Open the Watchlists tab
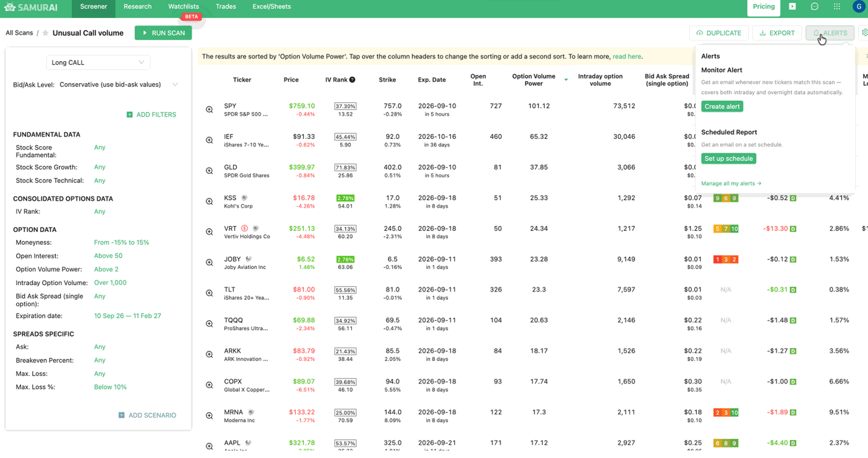 click(184, 7)
